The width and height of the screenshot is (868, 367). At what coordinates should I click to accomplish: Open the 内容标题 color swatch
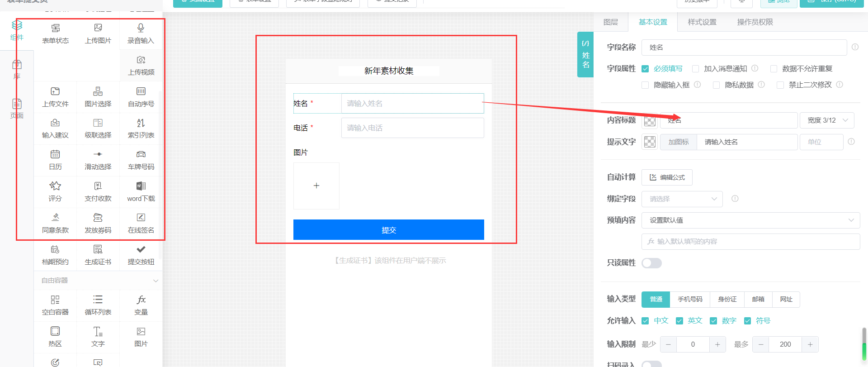[650, 120]
